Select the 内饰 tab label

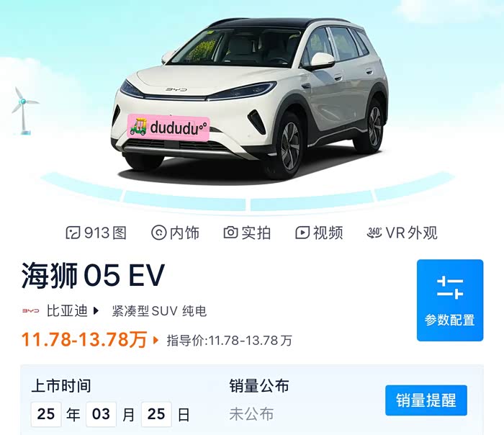184,233
